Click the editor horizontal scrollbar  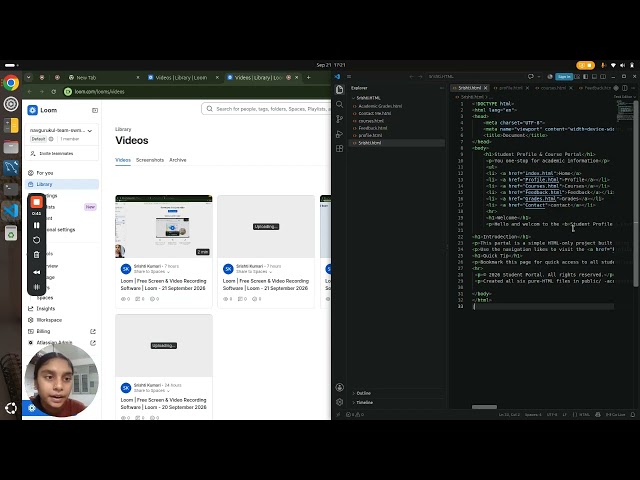pos(484,407)
